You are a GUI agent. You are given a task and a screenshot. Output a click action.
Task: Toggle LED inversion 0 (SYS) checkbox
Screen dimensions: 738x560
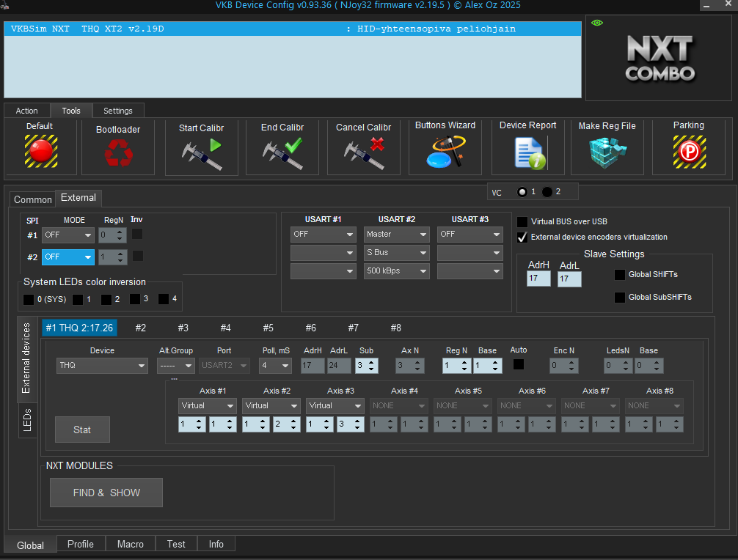pyautogui.click(x=29, y=300)
